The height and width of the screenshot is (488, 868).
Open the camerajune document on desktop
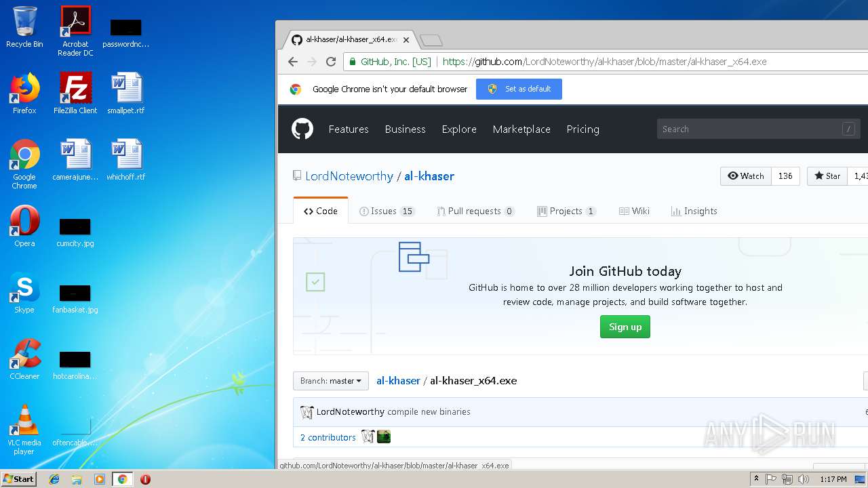(x=75, y=160)
